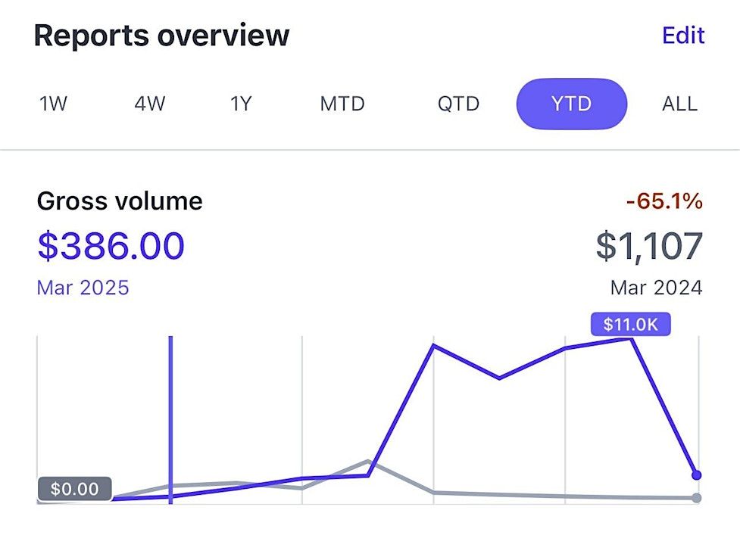Tap the Edit link
This screenshot has width=740, height=560.
[x=682, y=36]
